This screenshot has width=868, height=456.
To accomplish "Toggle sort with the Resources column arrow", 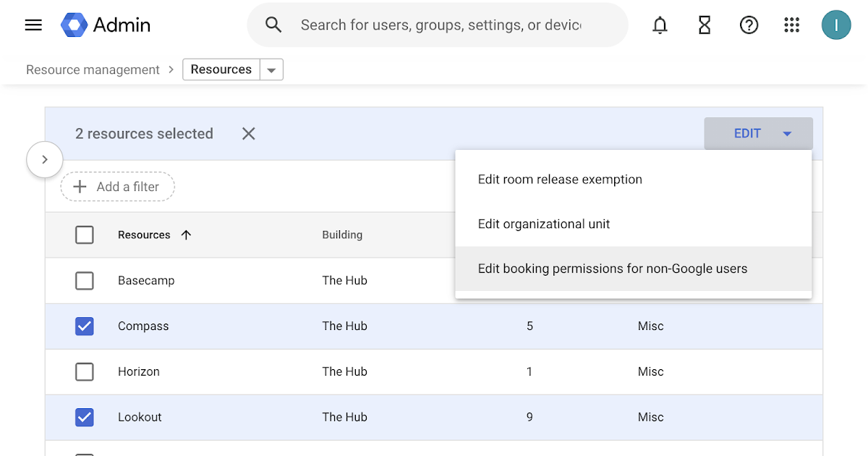I will [x=186, y=235].
